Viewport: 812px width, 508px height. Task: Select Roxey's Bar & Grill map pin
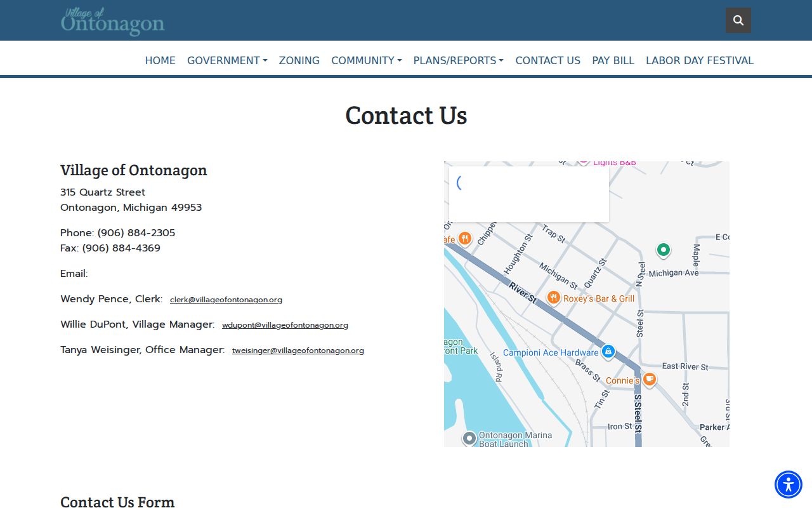pyautogui.click(x=553, y=297)
